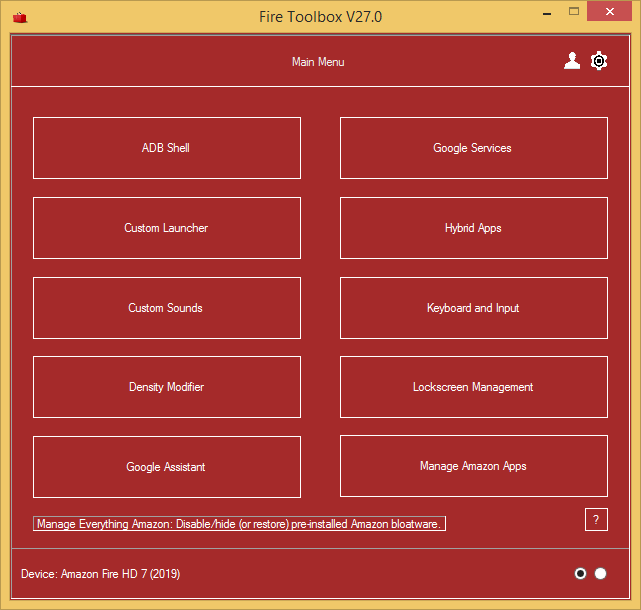
Task: Open the Custom Sounds tool
Action: (x=167, y=308)
